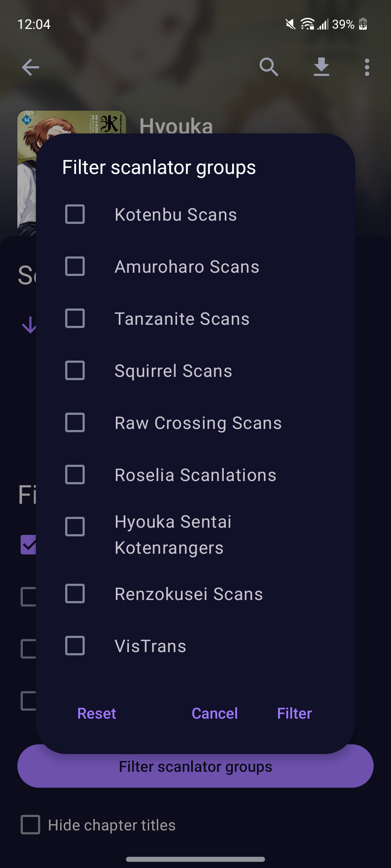Select Amuroharo Scans group

coord(75,267)
